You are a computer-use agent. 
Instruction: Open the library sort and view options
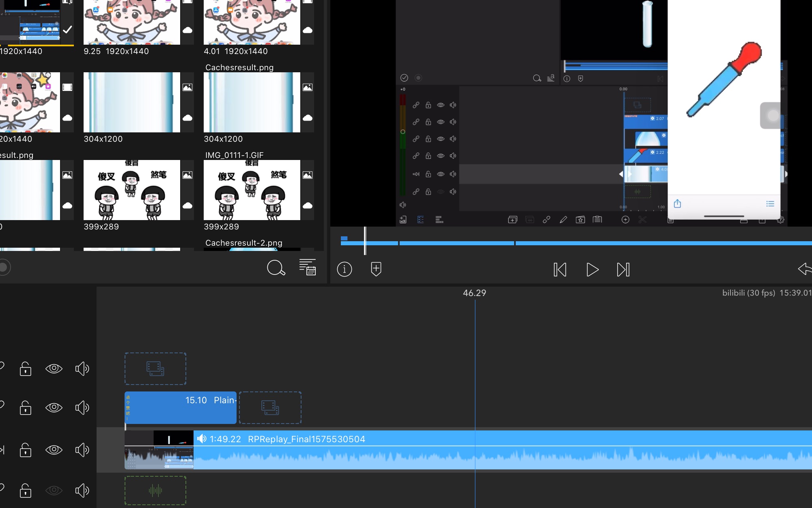[307, 268]
